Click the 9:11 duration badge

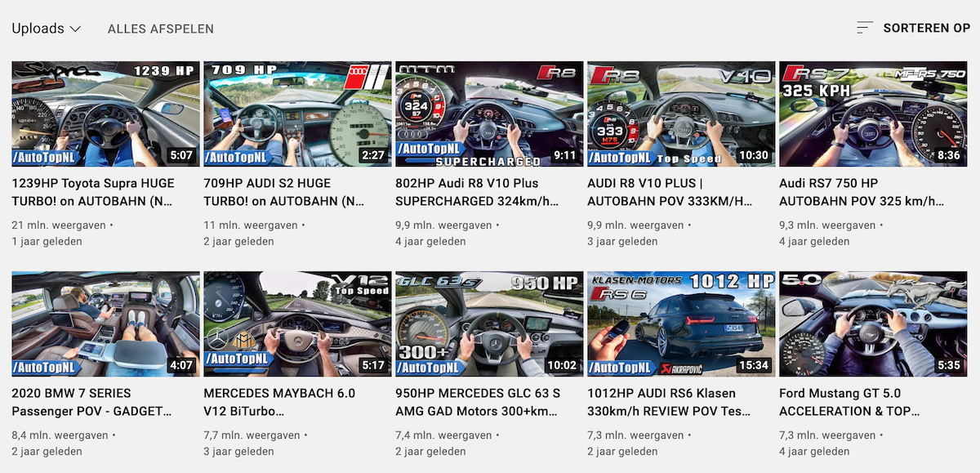565,155
